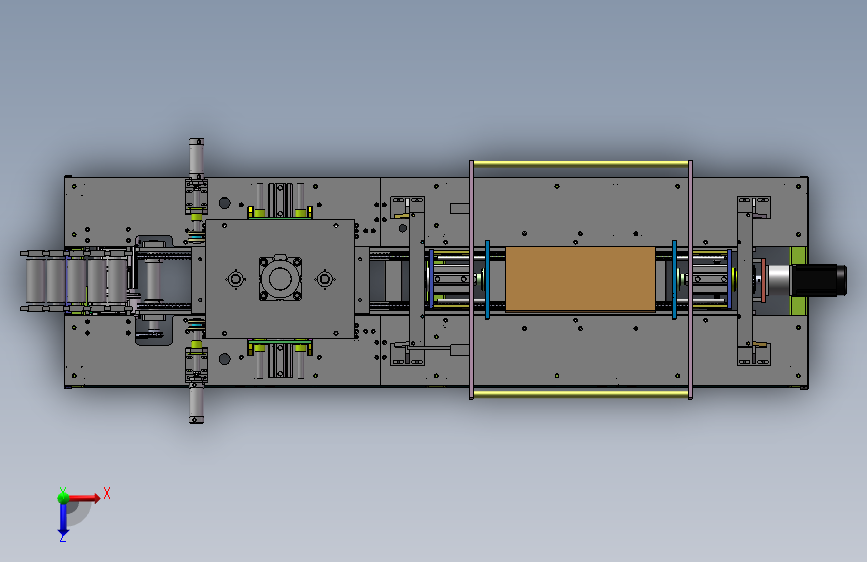Image resolution: width=867 pixels, height=562 pixels.
Task: Select the top yellow frame bar
Action: pos(581,164)
